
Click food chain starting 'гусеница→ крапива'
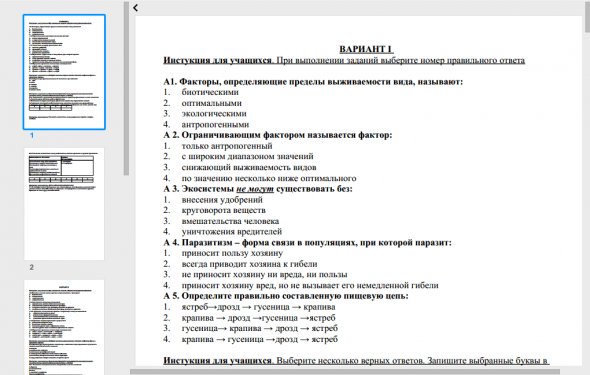(x=260, y=328)
